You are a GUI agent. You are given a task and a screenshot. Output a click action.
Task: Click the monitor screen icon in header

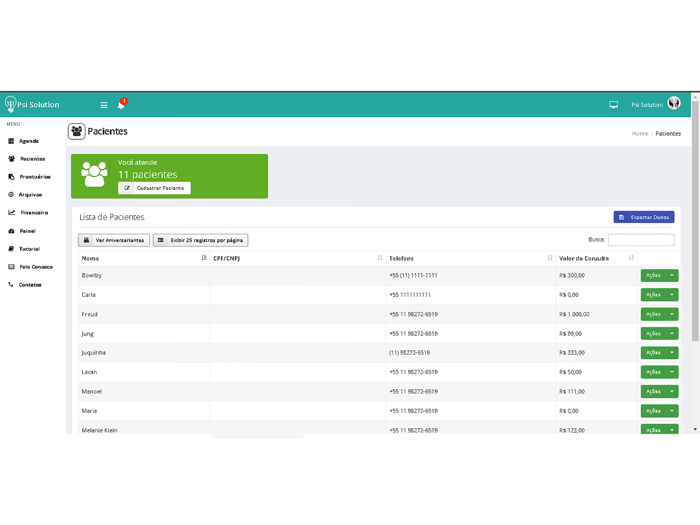point(613,104)
